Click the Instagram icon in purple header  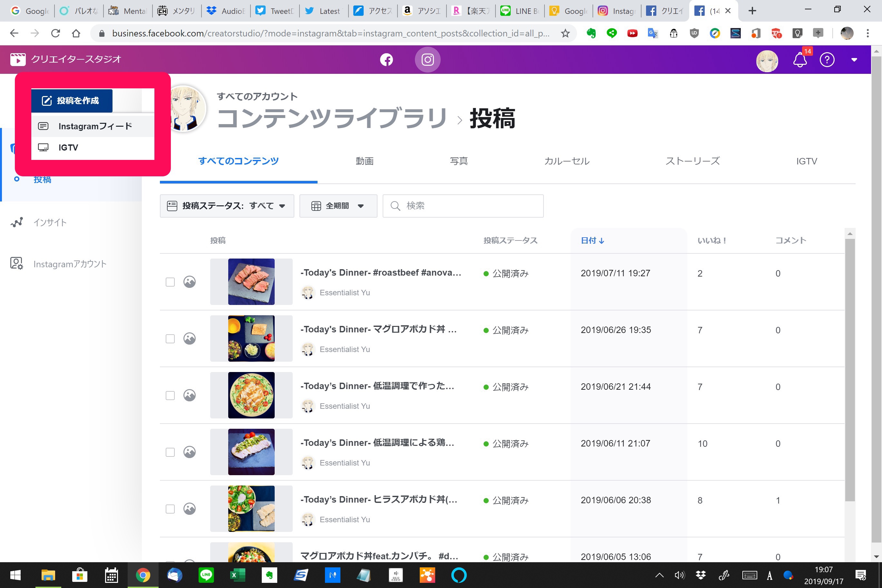click(427, 60)
